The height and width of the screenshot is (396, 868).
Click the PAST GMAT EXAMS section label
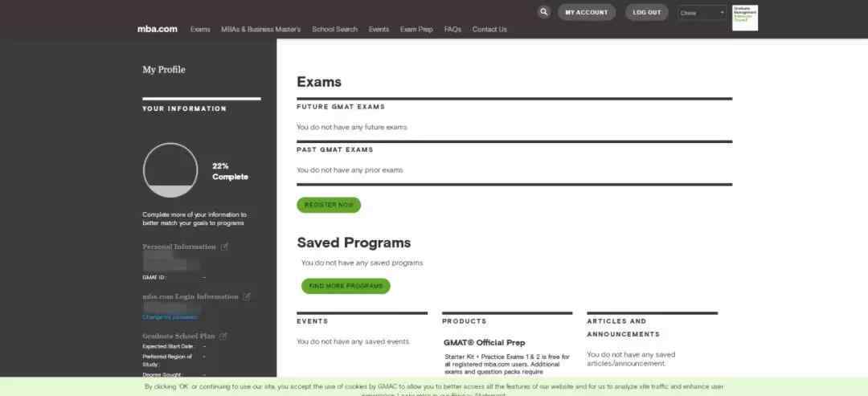point(335,150)
